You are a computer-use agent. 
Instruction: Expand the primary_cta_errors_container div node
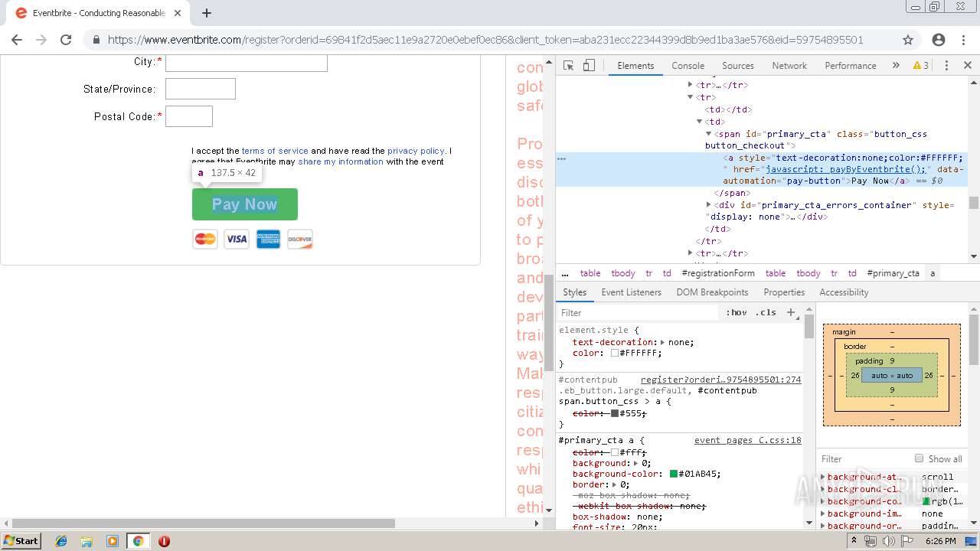coord(709,205)
